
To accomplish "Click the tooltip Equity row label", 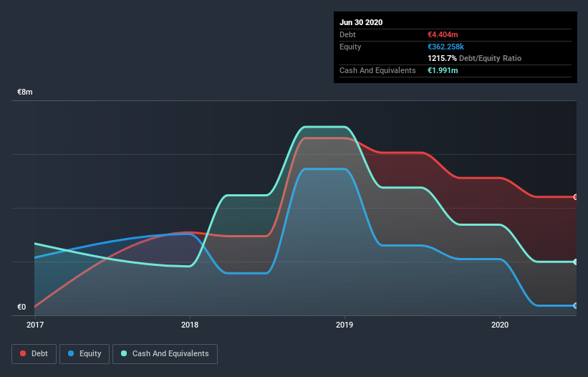I will coord(350,47).
